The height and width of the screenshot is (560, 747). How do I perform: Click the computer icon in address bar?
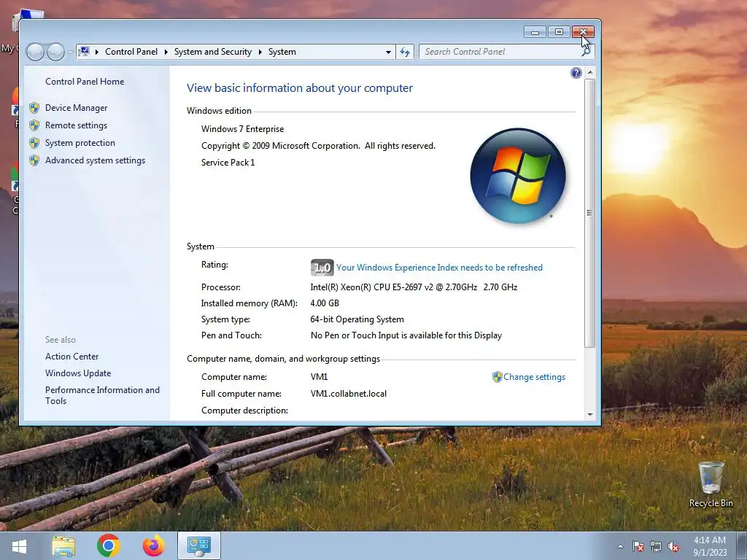pyautogui.click(x=84, y=52)
